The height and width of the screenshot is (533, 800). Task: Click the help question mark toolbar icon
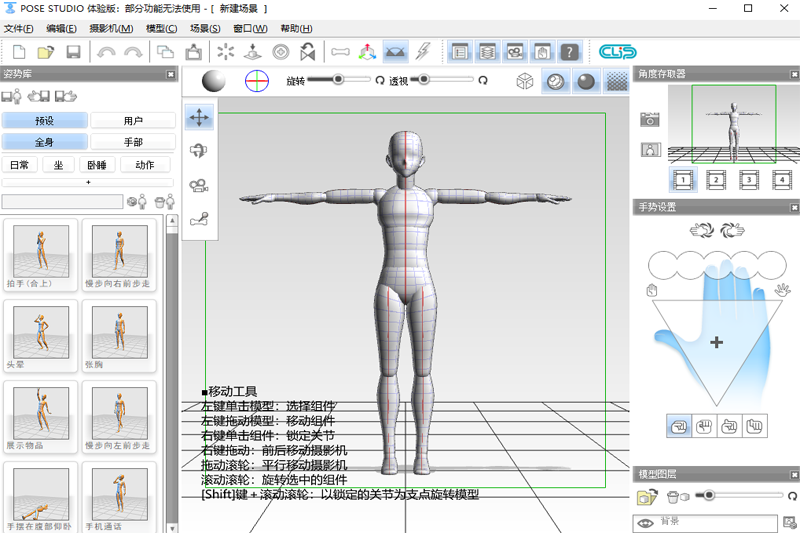point(569,51)
